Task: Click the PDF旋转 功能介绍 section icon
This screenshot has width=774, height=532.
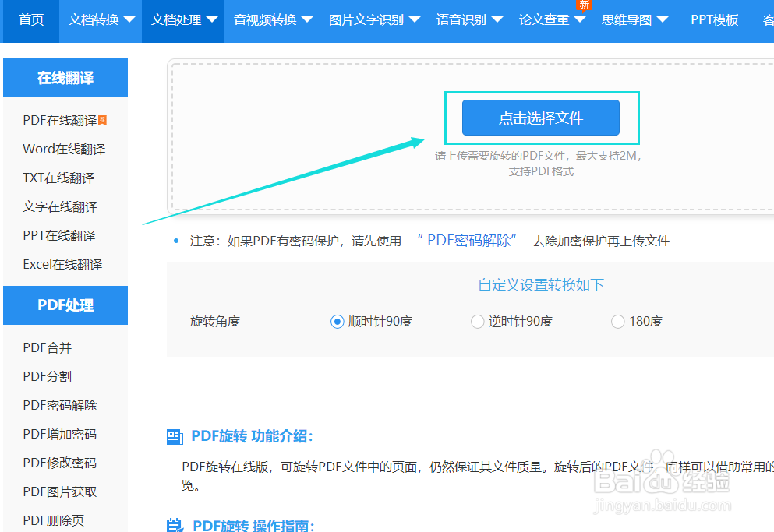Action: click(x=175, y=436)
